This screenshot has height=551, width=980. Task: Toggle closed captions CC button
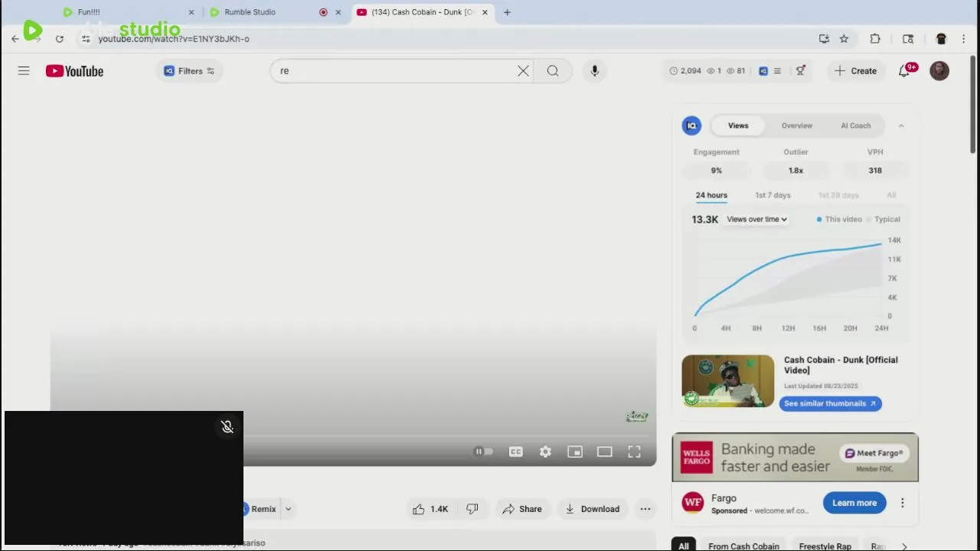coord(516,452)
